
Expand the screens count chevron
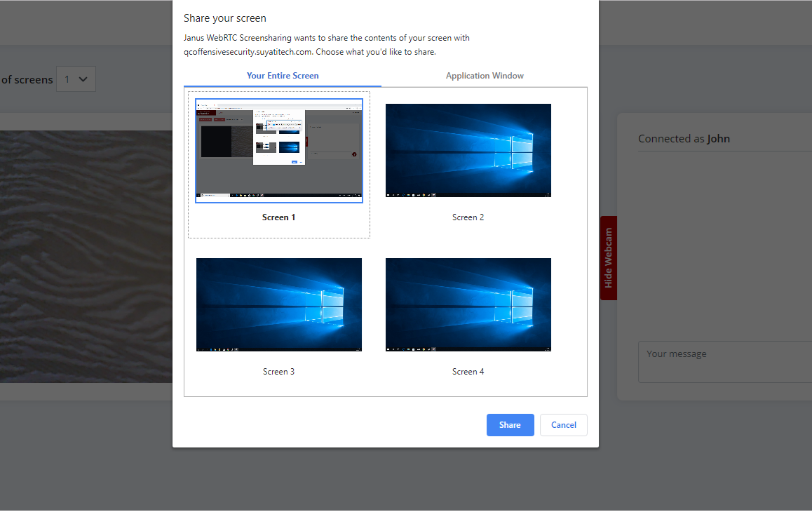click(84, 79)
